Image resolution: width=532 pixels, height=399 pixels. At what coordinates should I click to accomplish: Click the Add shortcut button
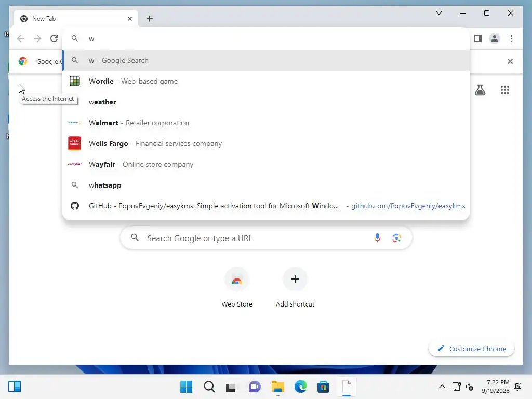[295, 287]
